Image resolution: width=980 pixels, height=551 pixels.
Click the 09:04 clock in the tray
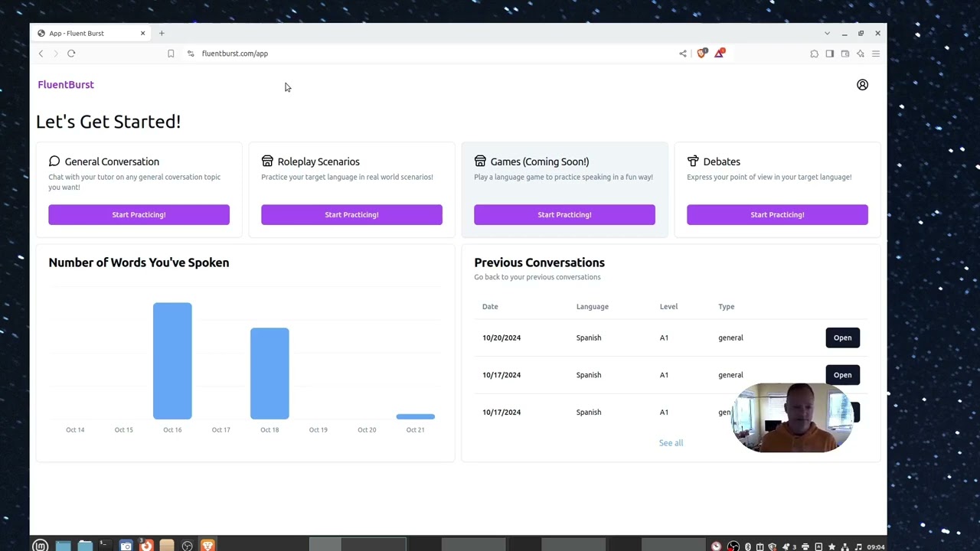(876, 546)
